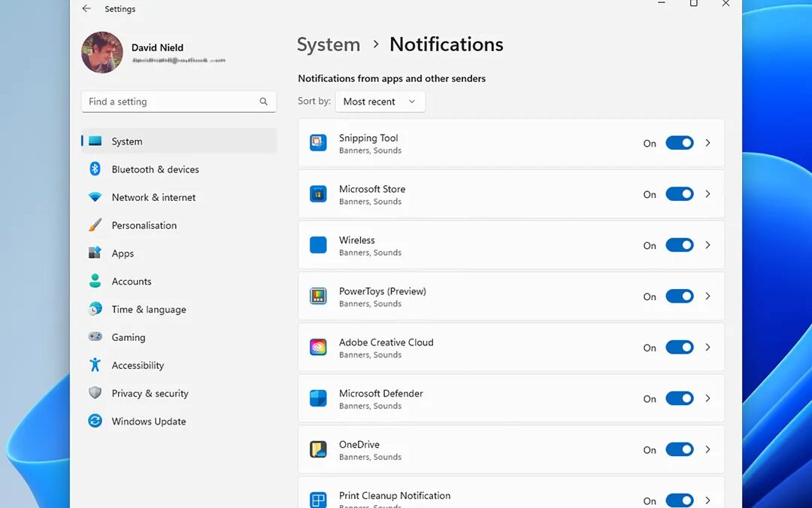Open Bluetooth & devices settings
The image size is (812, 508).
coord(155,169)
